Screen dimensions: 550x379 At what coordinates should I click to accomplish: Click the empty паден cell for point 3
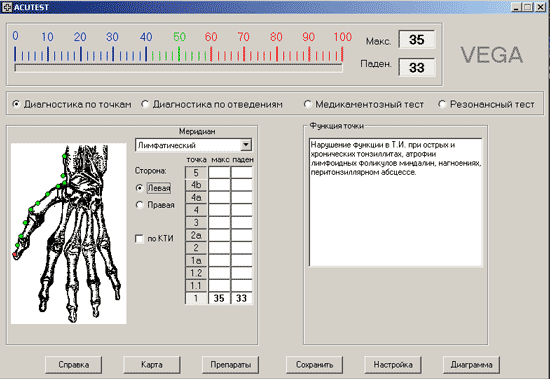click(x=242, y=223)
